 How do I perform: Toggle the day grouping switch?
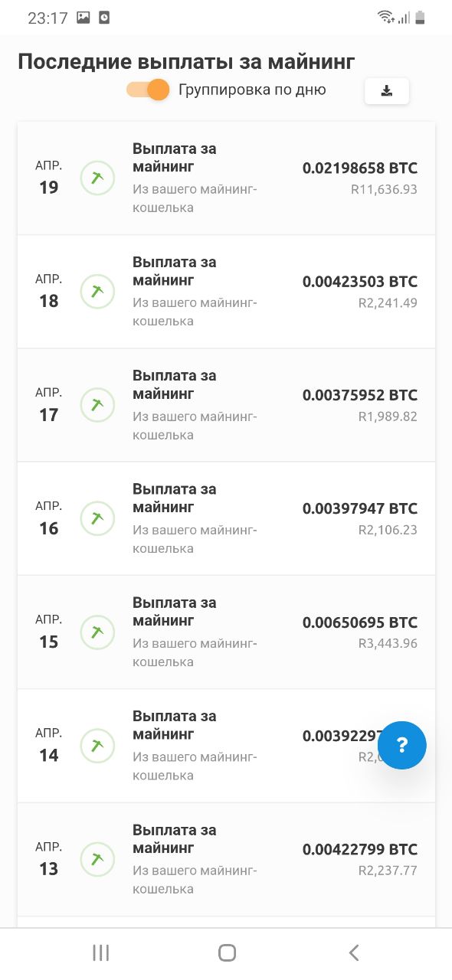click(148, 90)
